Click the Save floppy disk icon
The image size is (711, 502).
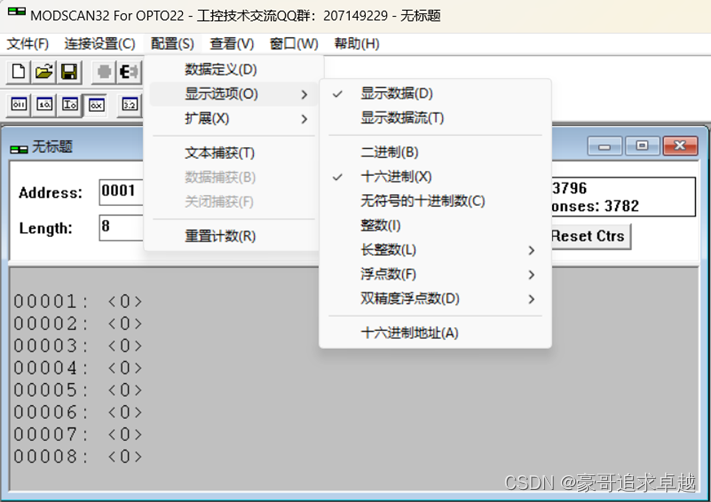(69, 72)
